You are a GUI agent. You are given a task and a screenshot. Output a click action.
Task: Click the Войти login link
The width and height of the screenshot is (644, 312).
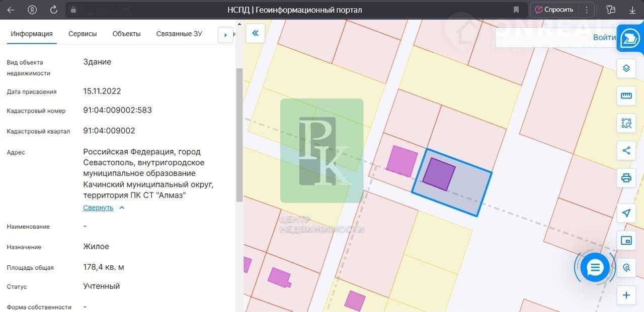(604, 37)
